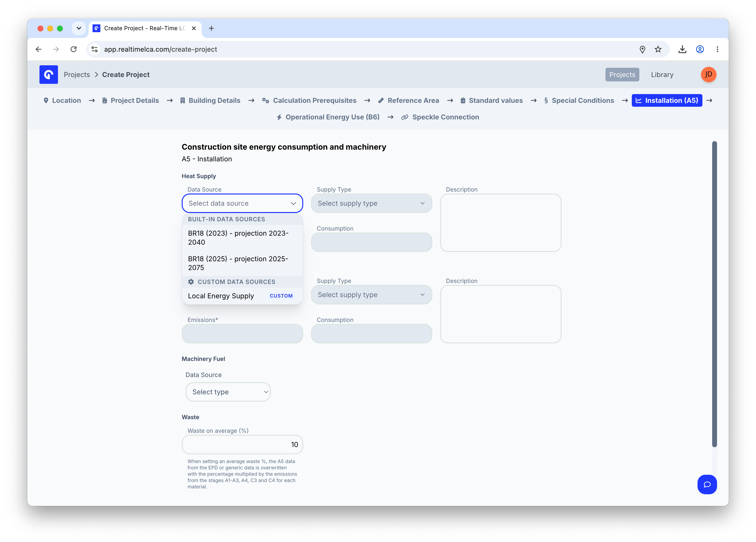Click the browser back arrow
The width and height of the screenshot is (756, 542).
[x=39, y=49]
